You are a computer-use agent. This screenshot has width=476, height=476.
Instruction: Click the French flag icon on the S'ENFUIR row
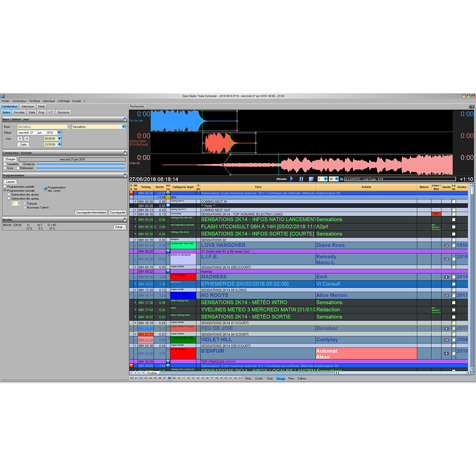[446, 353]
